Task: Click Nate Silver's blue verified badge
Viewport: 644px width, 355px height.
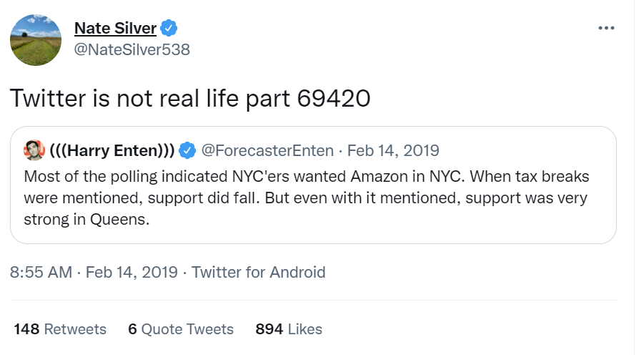Action: coord(169,29)
